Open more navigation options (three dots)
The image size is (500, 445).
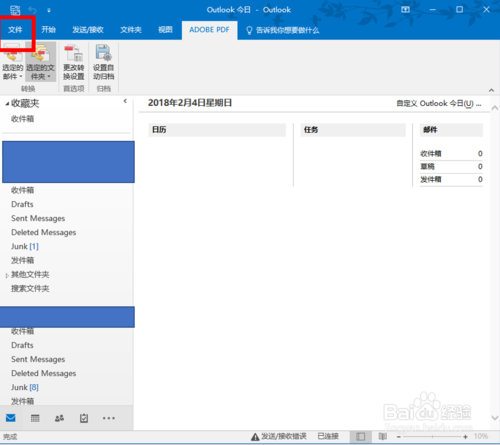pyautogui.click(x=109, y=418)
